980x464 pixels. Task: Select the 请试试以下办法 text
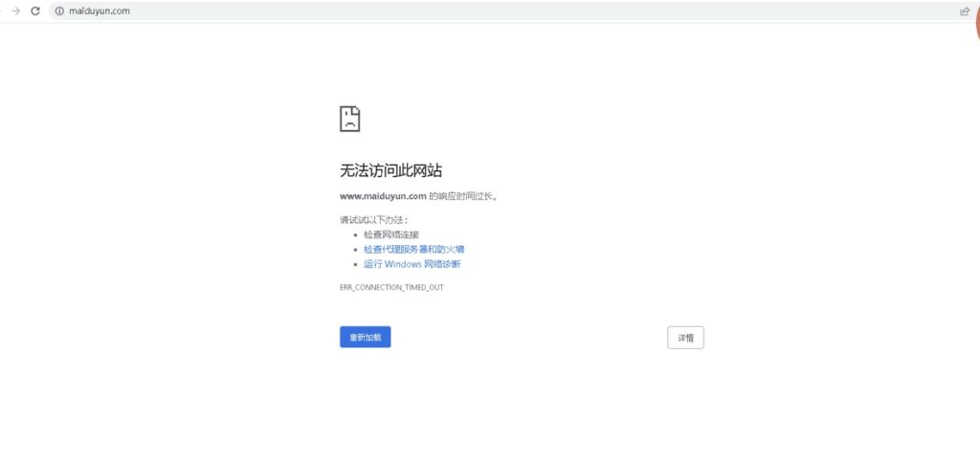[x=374, y=220]
